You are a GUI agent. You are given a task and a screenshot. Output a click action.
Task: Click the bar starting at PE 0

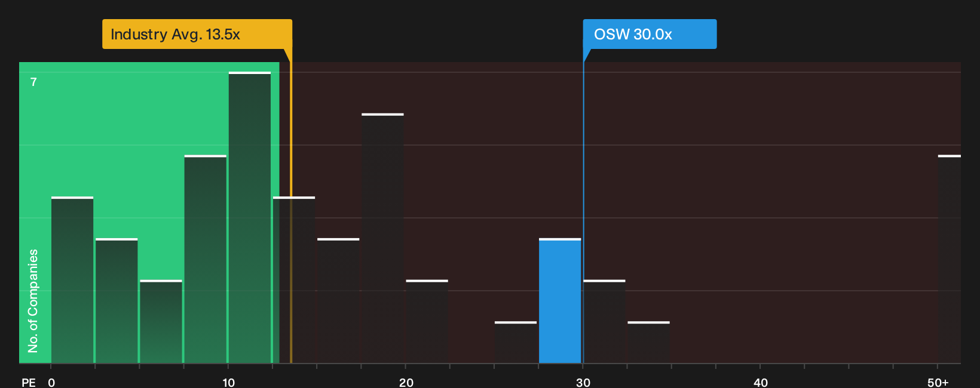click(72, 280)
